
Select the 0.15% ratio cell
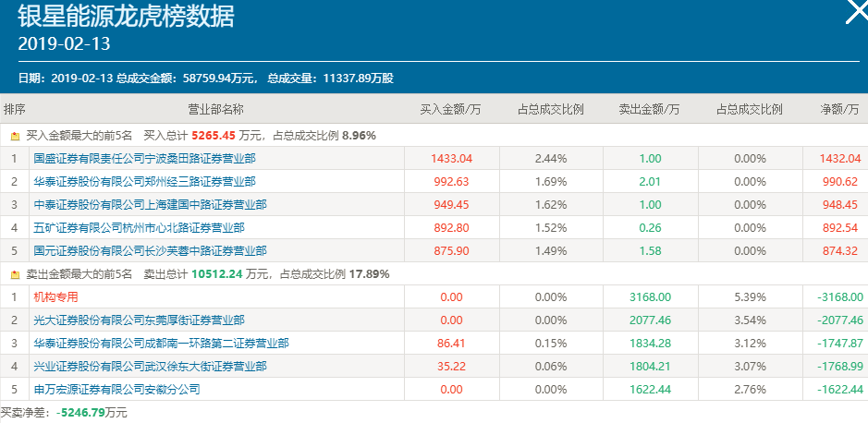point(551,344)
